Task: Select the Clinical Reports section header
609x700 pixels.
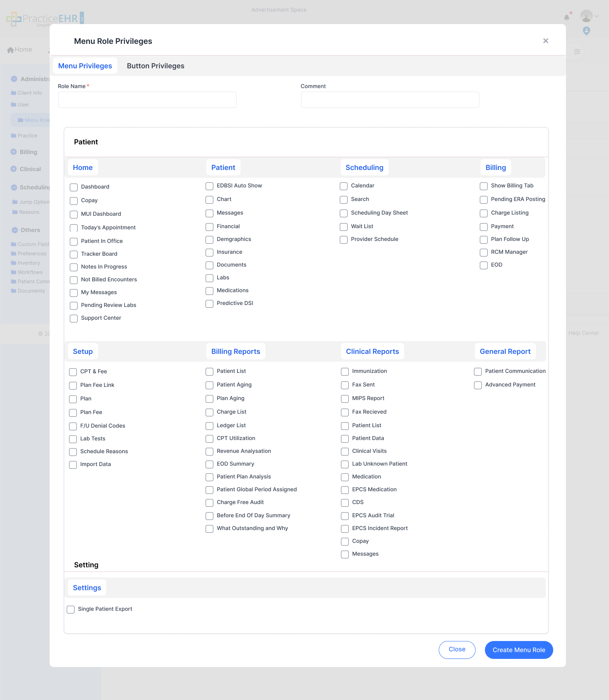Action: (372, 352)
